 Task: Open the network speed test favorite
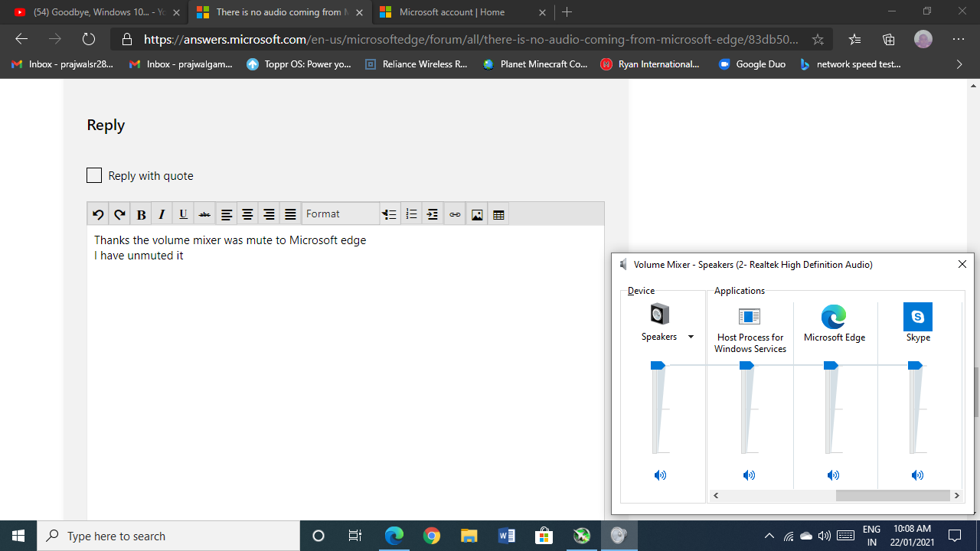[850, 64]
